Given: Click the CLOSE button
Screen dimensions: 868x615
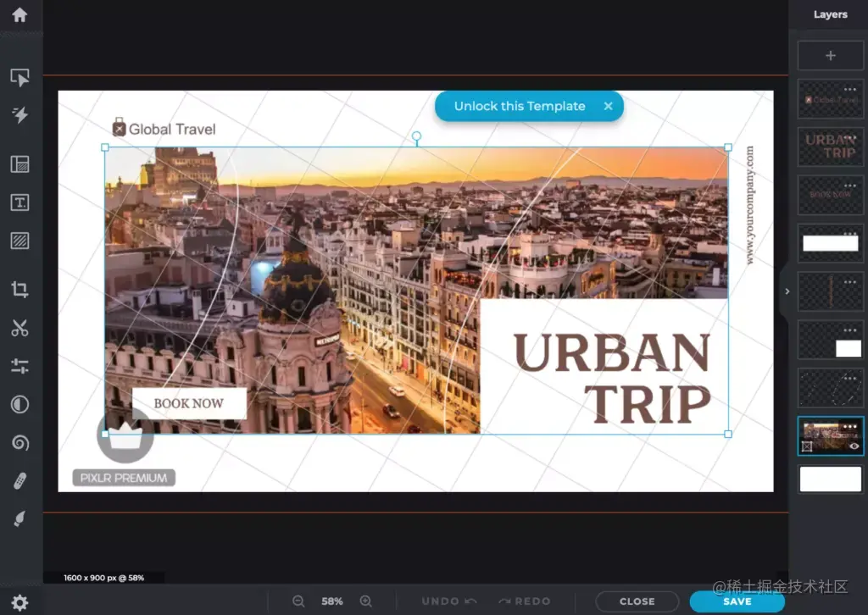Looking at the screenshot, I should [x=637, y=601].
